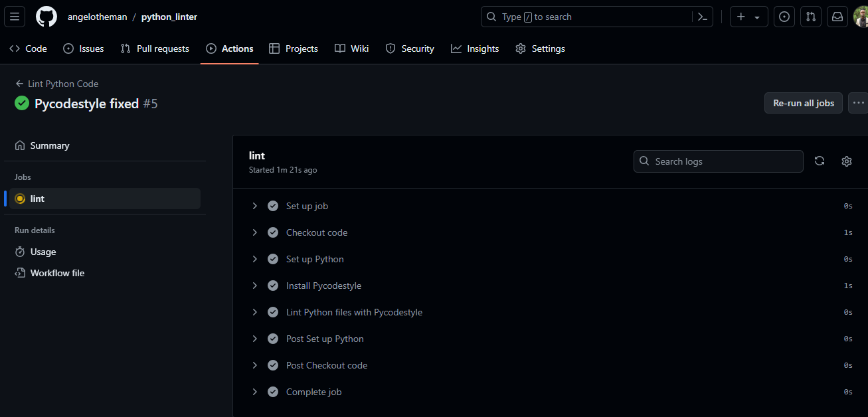Refresh the log view
Image resolution: width=868 pixels, height=417 pixels.
[x=820, y=161]
